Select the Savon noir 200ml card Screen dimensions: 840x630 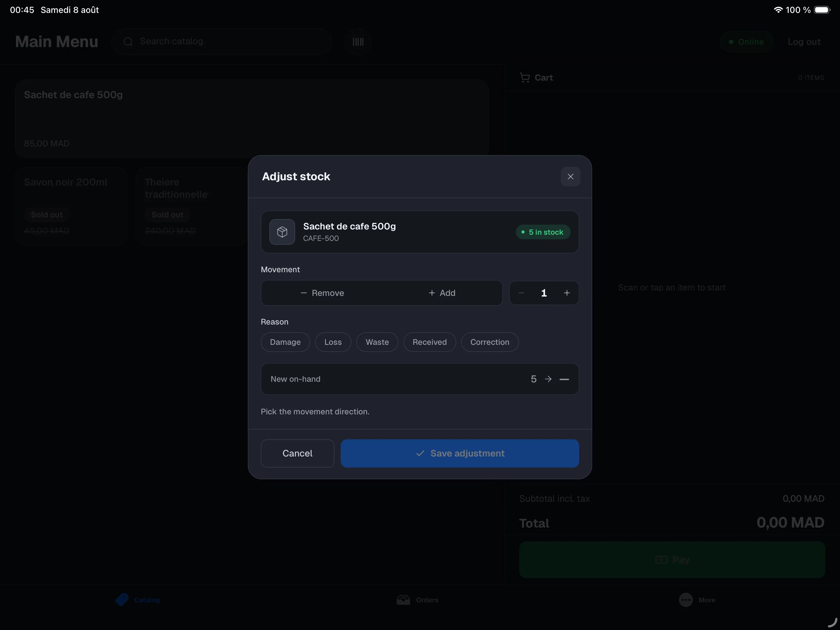pyautogui.click(x=71, y=206)
